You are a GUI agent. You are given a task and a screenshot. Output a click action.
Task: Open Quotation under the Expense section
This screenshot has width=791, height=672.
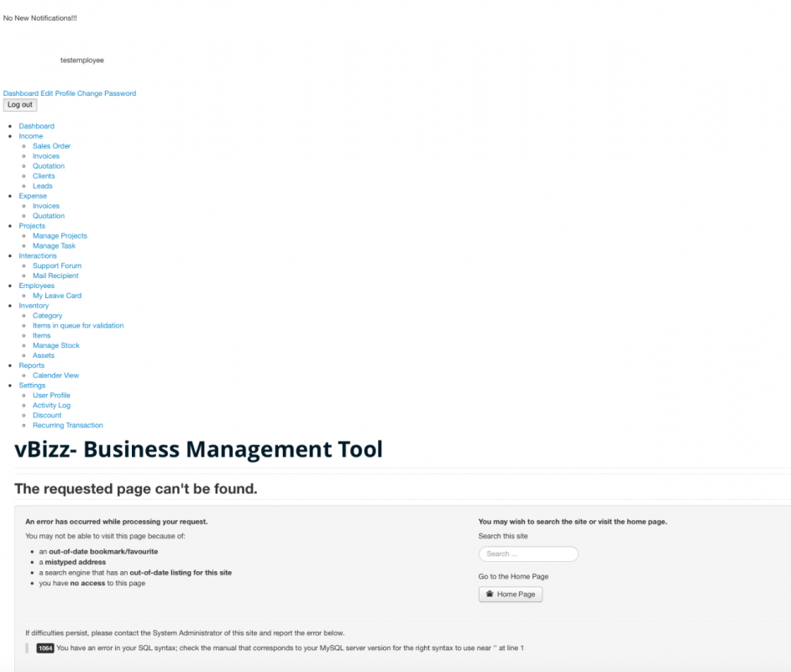tap(49, 216)
